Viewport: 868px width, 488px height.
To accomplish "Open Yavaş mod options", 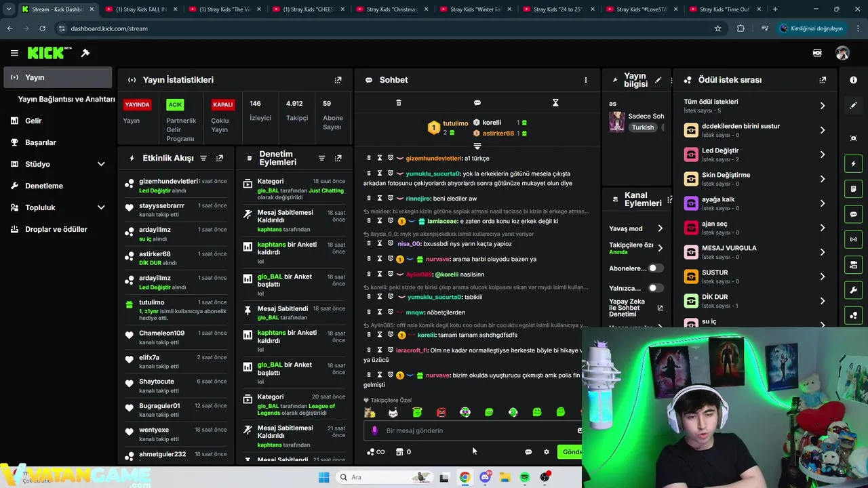I will (660, 228).
